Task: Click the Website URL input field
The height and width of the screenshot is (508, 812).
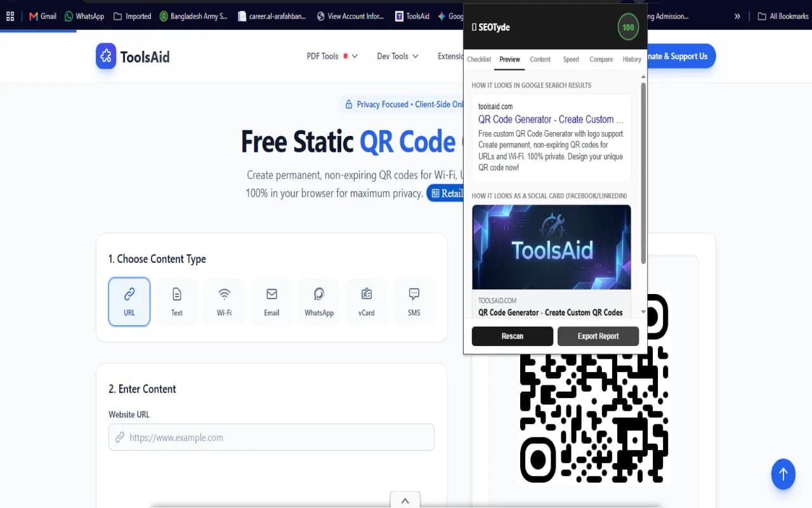Action: (x=272, y=437)
